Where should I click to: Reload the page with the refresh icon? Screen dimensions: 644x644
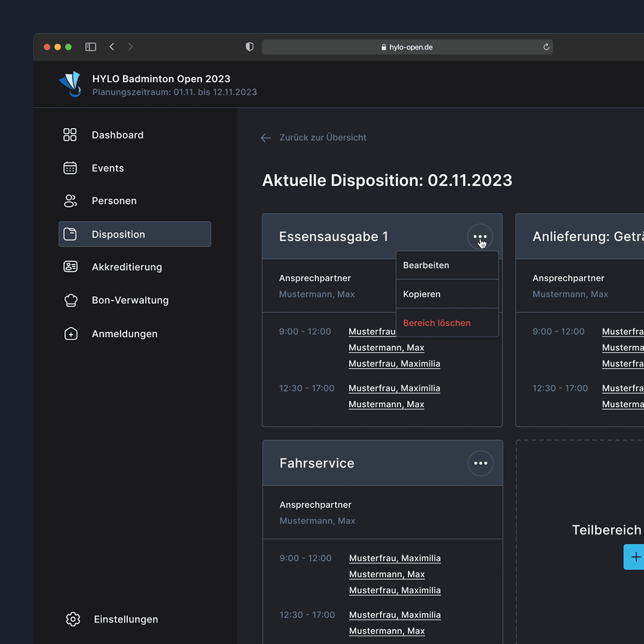(546, 47)
